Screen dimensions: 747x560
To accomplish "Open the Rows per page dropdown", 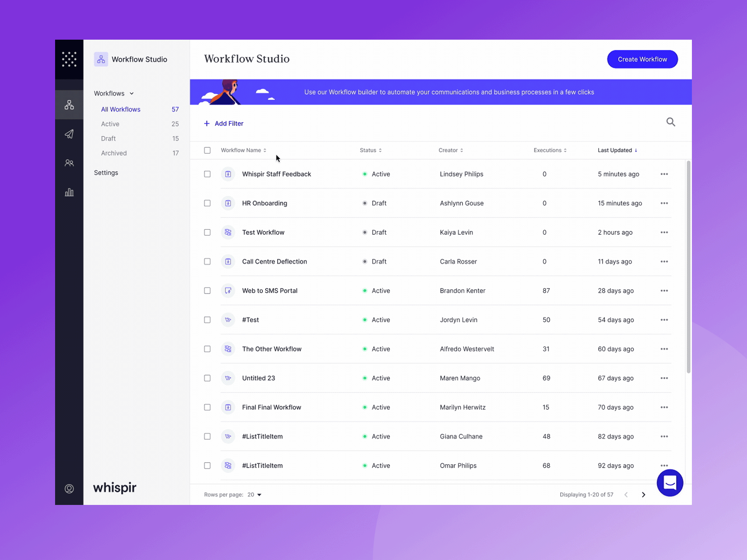I will tap(255, 495).
